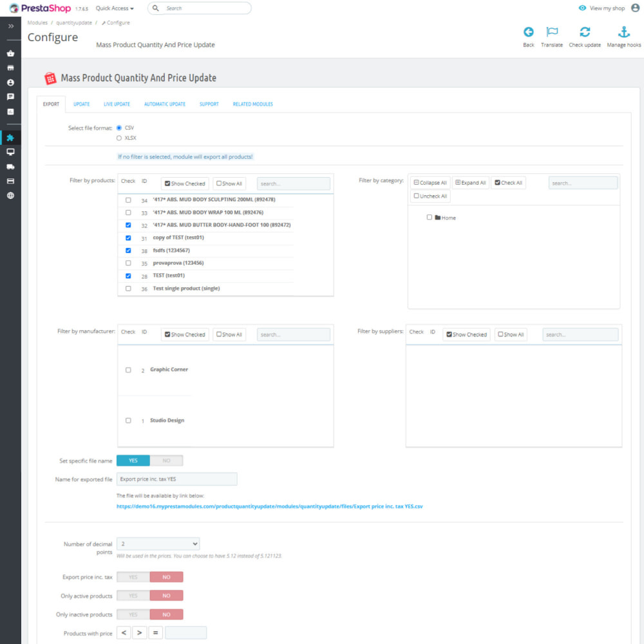Toggle Export price inc. tax to YES

133,577
